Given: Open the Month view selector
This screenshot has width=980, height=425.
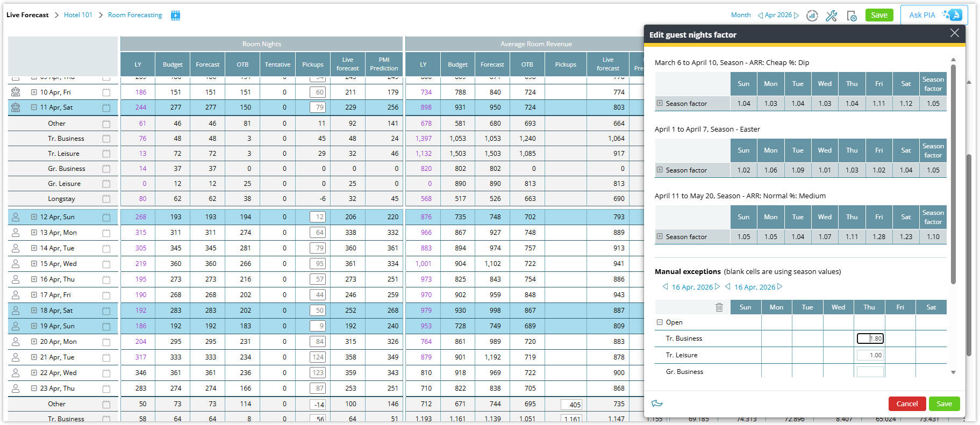Looking at the screenshot, I should 740,15.
